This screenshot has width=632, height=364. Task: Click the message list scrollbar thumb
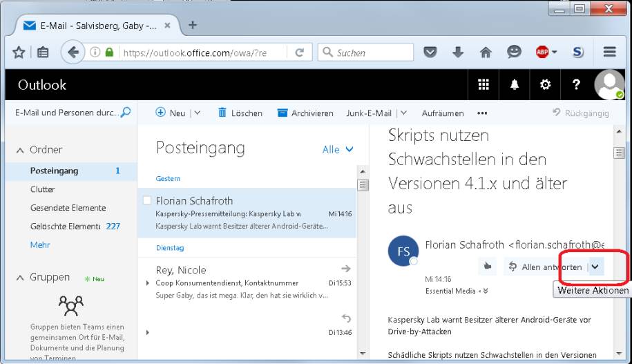pos(363,184)
